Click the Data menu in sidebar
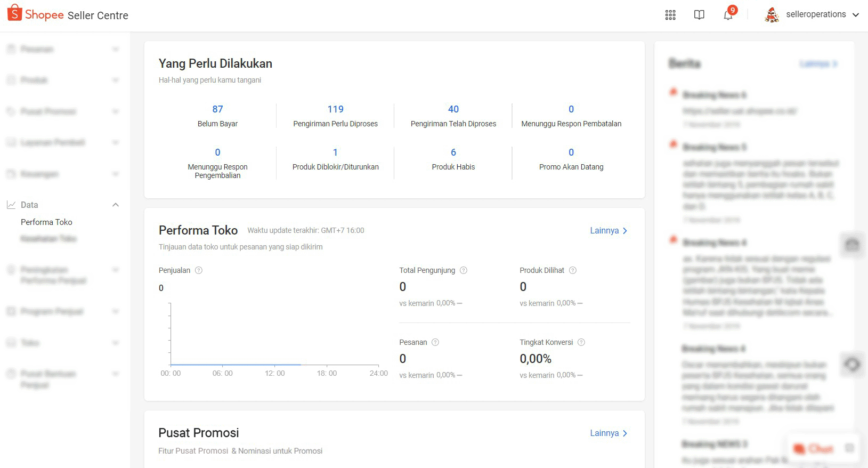Viewport: 868px width, 468px height. coord(29,205)
